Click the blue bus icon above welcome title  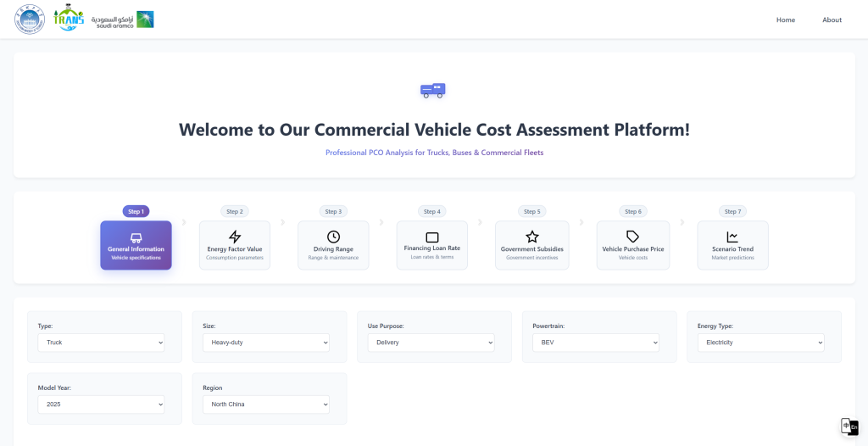pos(433,90)
